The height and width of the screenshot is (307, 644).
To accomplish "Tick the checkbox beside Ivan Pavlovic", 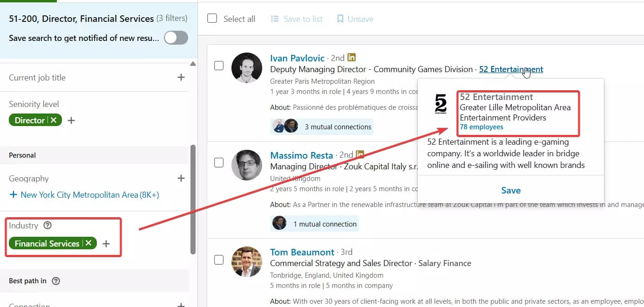I will tap(219, 66).
